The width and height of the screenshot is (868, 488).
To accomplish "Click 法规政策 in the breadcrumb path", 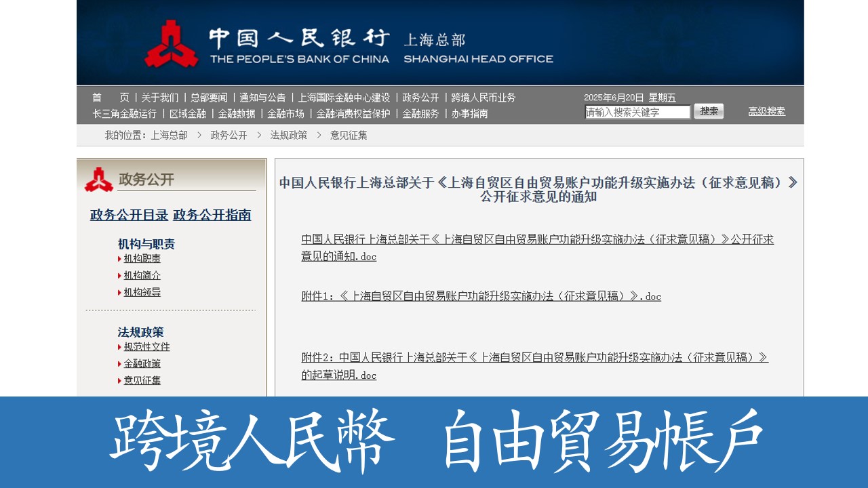I will pyautogui.click(x=288, y=136).
